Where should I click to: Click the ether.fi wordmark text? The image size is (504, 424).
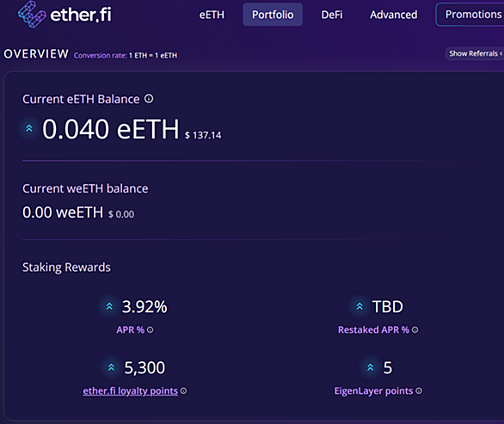81,15
